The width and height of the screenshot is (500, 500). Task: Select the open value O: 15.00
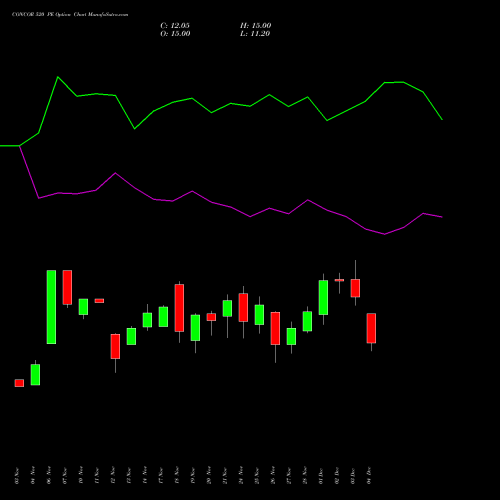pos(175,34)
